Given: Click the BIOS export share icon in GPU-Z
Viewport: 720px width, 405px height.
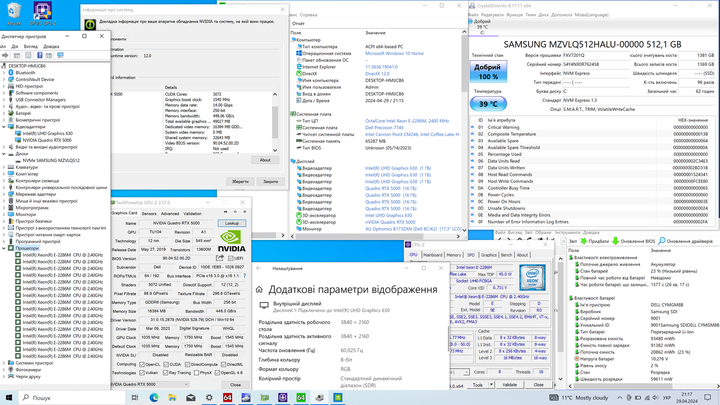Looking at the screenshot, I should pos(220,259).
